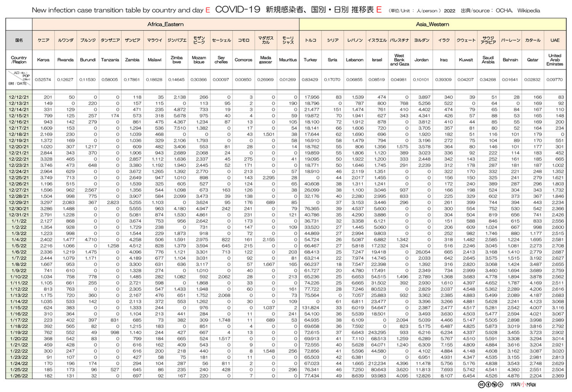
Task: Click the Malawi column header
Action: pyautogui.click(x=154, y=60)
